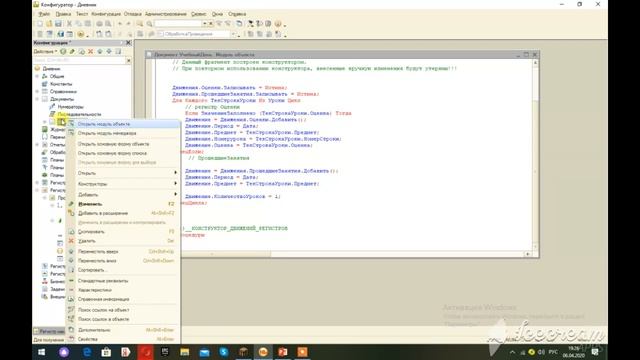Choose 'Свойства' in context menu
This screenshot has height=360, width=640.
(122, 339)
